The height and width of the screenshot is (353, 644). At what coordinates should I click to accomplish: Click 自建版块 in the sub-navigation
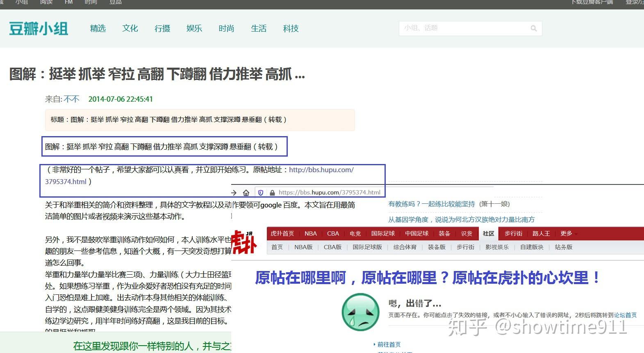point(532,247)
